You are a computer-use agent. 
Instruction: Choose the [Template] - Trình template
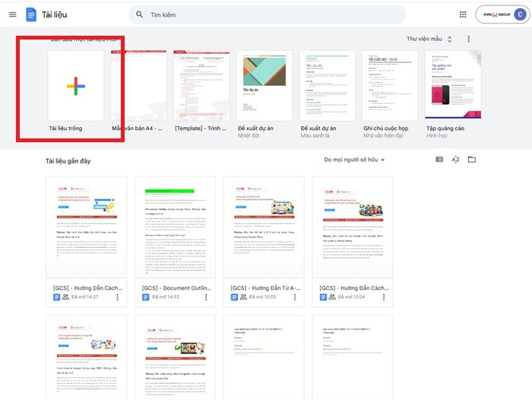(201, 86)
